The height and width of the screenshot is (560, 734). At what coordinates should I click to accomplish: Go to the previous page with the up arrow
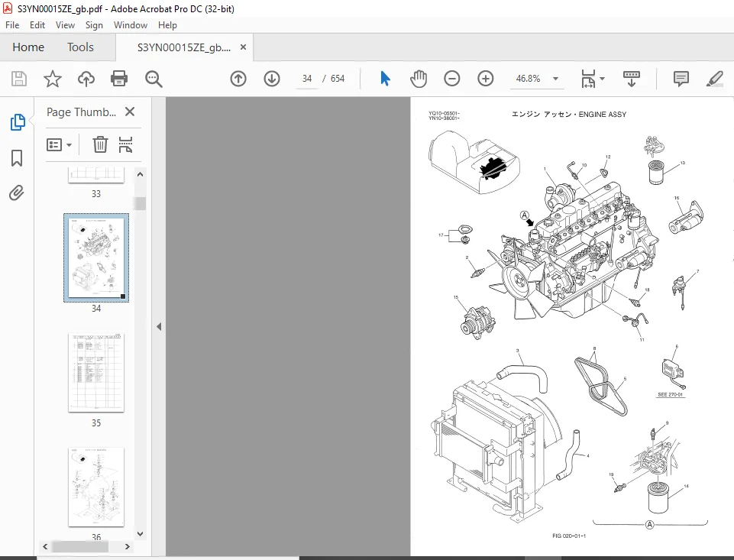click(x=238, y=79)
